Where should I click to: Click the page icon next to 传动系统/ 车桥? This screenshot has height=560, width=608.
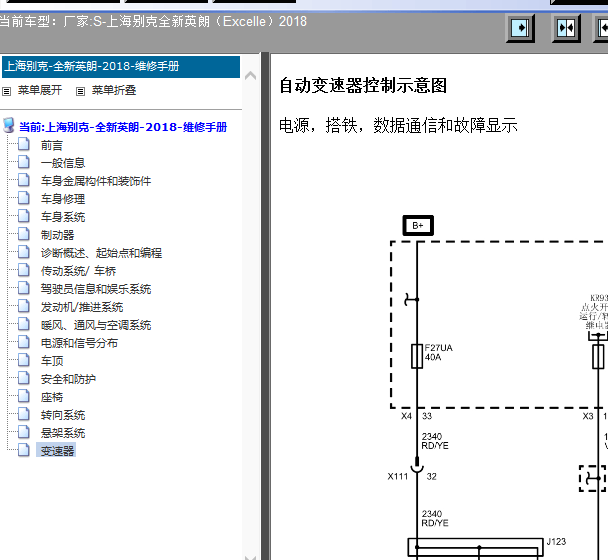click(24, 270)
